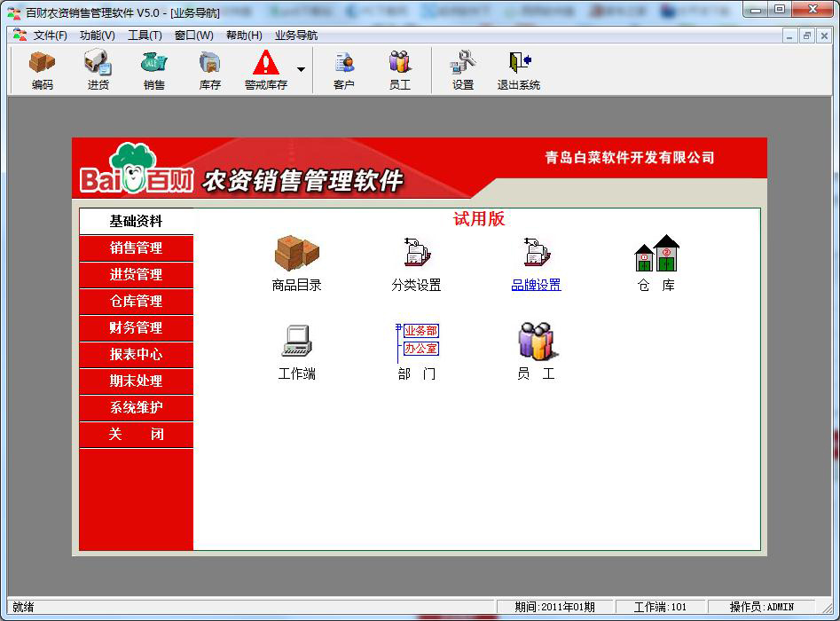Click the 员工 toolbar icon

(400, 70)
